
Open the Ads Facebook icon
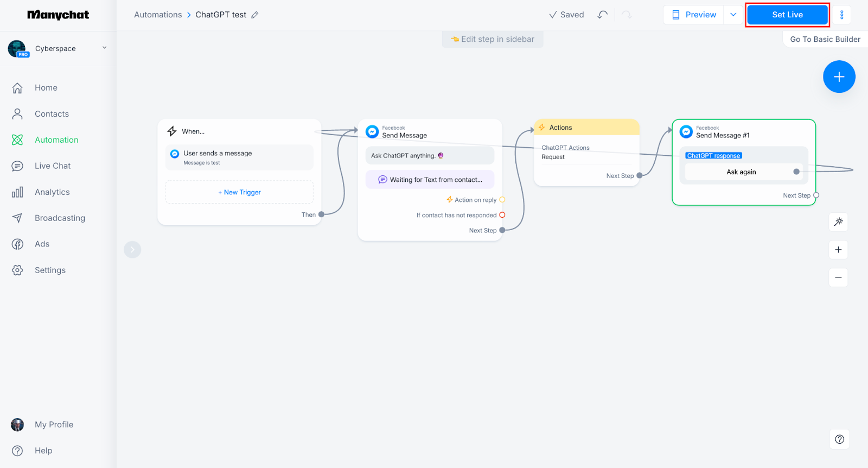click(x=17, y=244)
